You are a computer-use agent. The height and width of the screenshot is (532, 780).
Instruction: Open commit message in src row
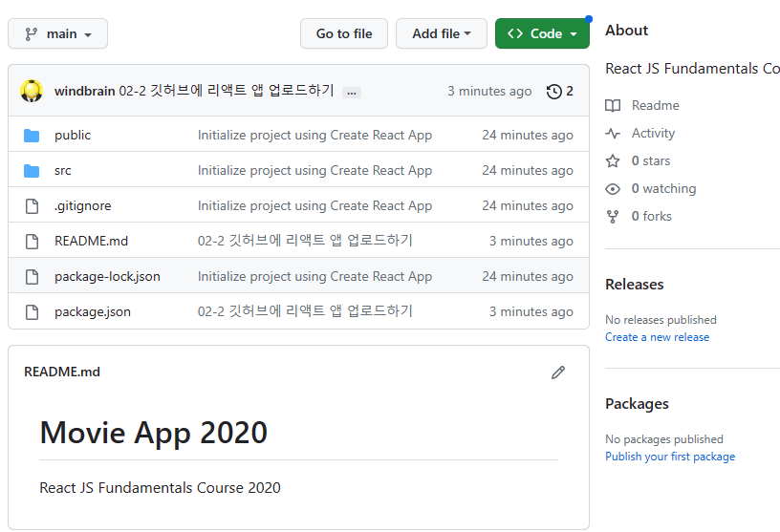(314, 171)
